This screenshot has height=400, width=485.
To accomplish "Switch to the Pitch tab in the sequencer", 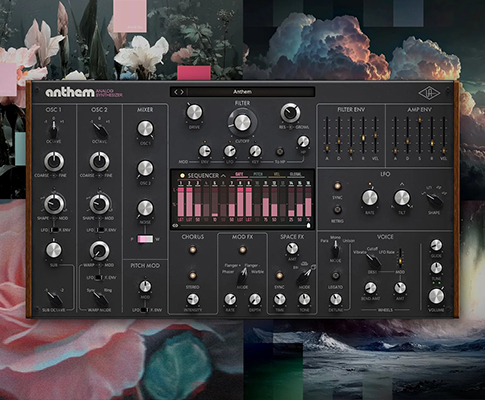I will [x=258, y=174].
